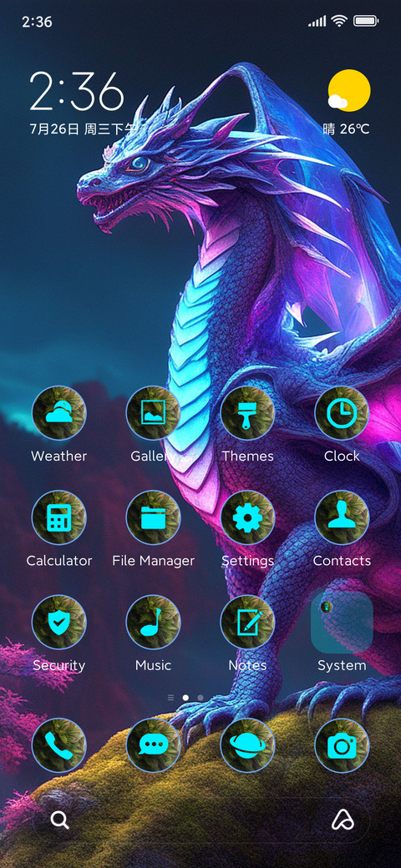401x868 pixels.
Task: Tap the search magnifier icon
Action: tap(60, 820)
